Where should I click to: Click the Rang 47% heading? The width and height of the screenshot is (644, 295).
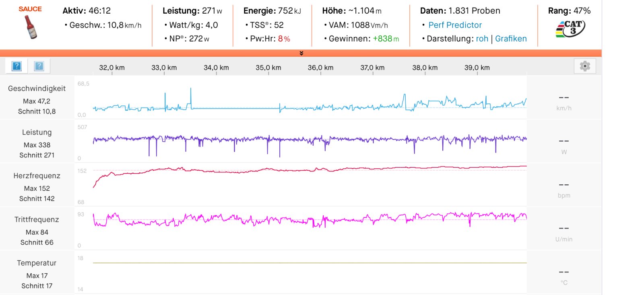569,11
